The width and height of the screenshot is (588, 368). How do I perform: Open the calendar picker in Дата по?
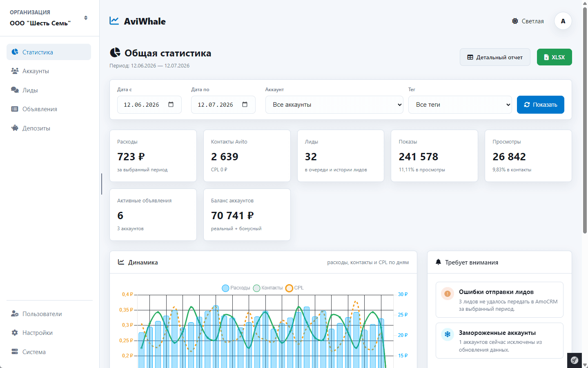click(245, 105)
